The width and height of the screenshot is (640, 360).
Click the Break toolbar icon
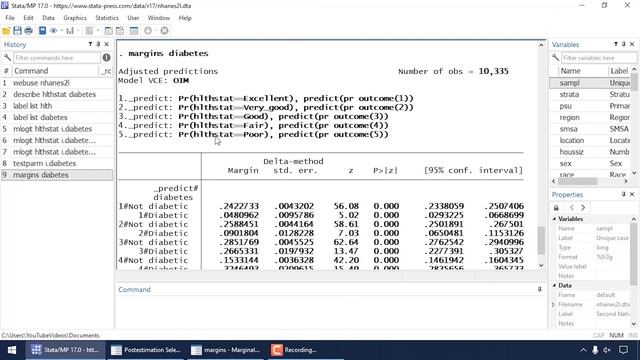tap(164, 31)
